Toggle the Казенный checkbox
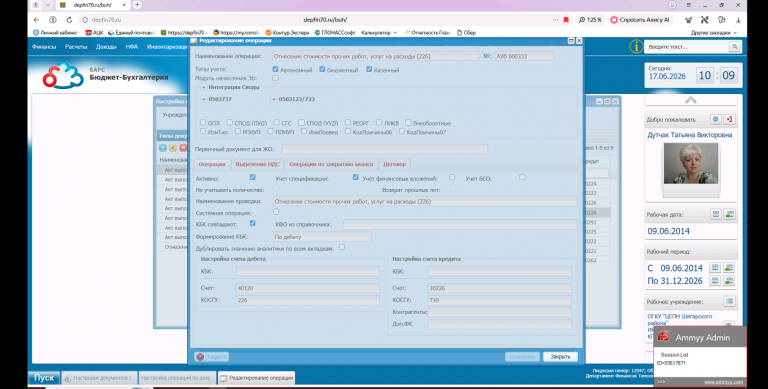This screenshot has width=768, height=389. [x=369, y=69]
